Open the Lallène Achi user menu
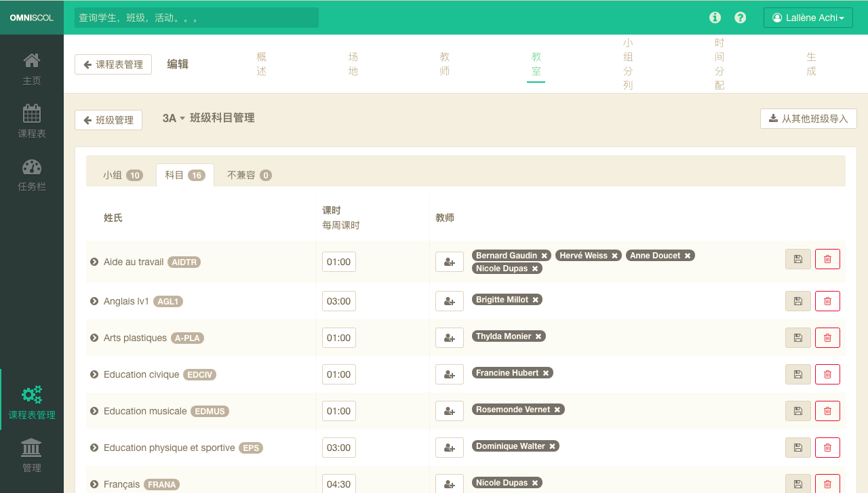The width and height of the screenshot is (868, 493). point(808,18)
